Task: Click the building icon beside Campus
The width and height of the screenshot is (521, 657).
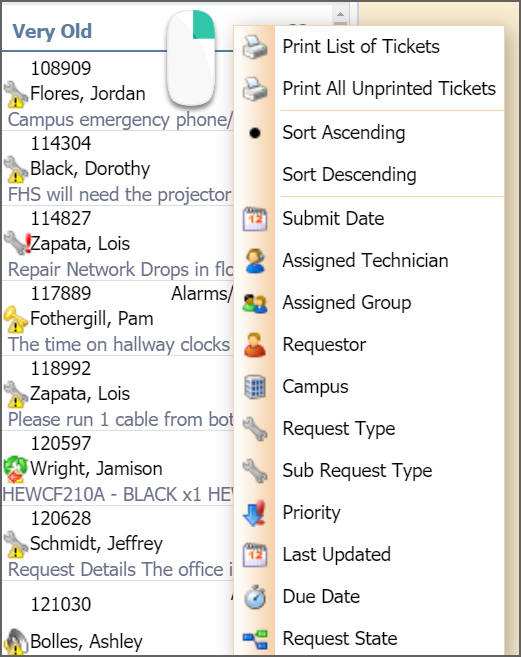Action: [x=255, y=386]
